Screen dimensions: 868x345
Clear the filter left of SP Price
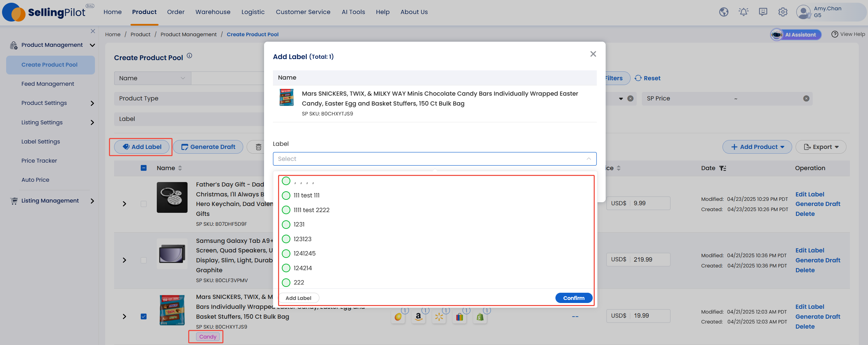click(631, 98)
